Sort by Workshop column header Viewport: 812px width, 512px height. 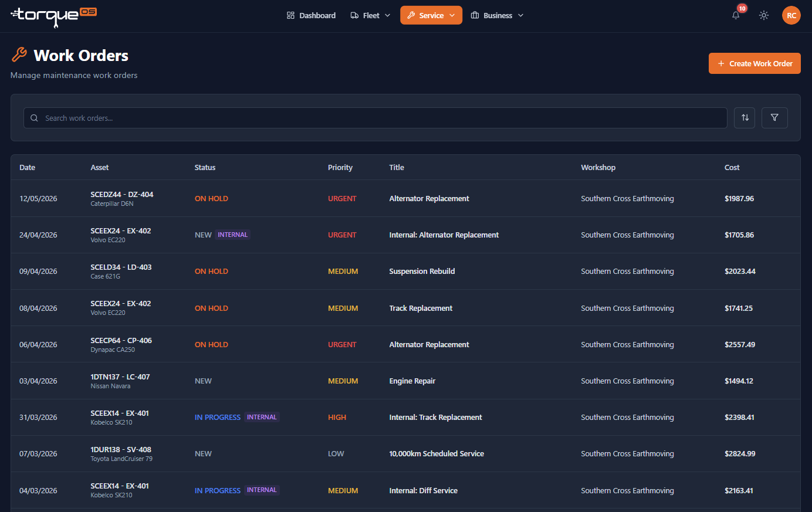point(598,167)
